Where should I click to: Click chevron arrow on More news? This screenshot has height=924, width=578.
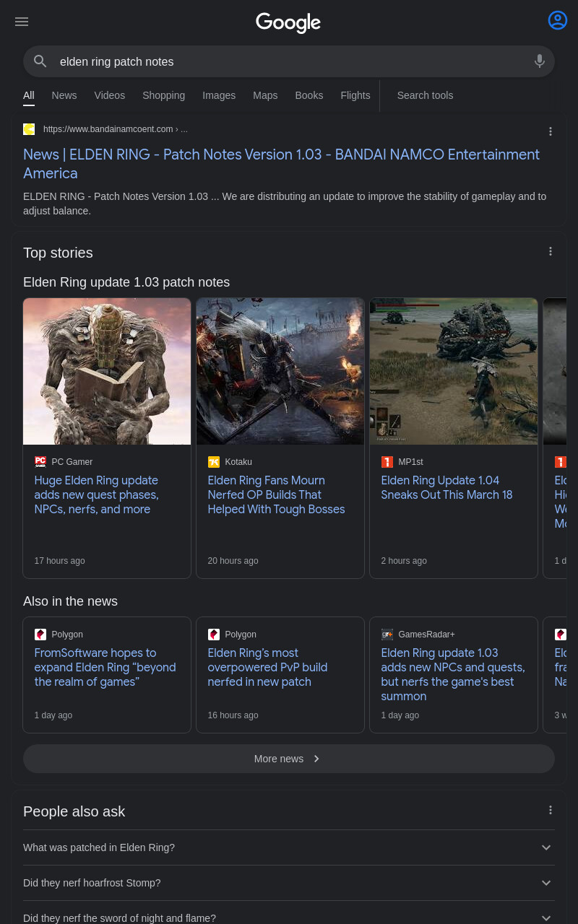pos(316,759)
